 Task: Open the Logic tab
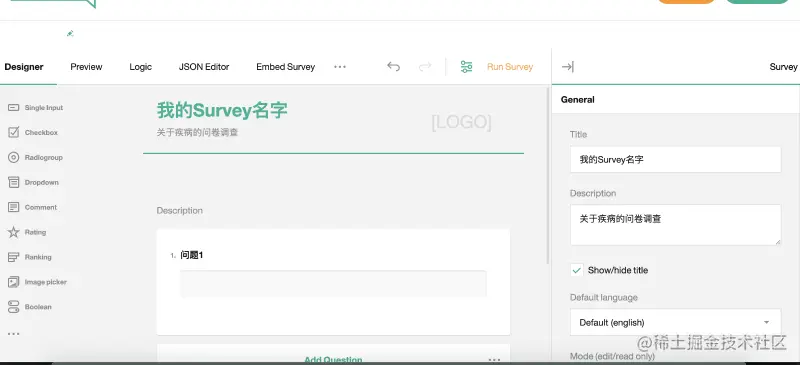(140, 67)
